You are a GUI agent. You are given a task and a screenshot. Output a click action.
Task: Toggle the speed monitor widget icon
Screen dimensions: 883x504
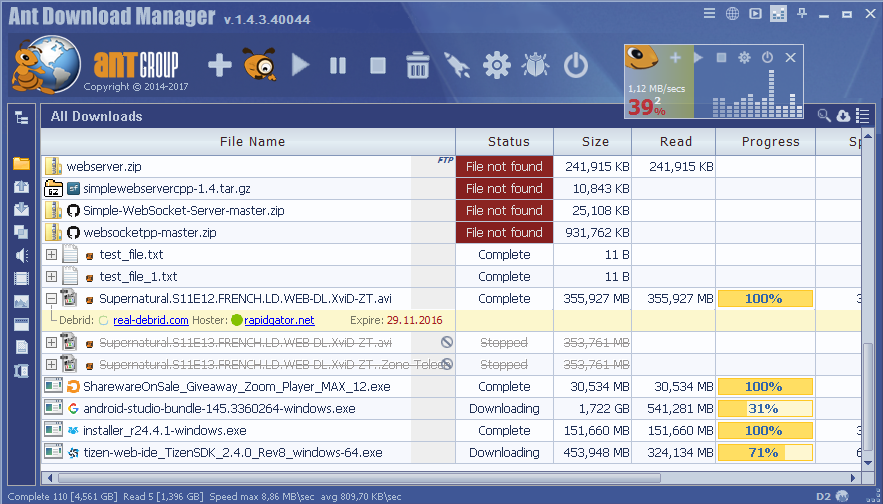[778, 14]
